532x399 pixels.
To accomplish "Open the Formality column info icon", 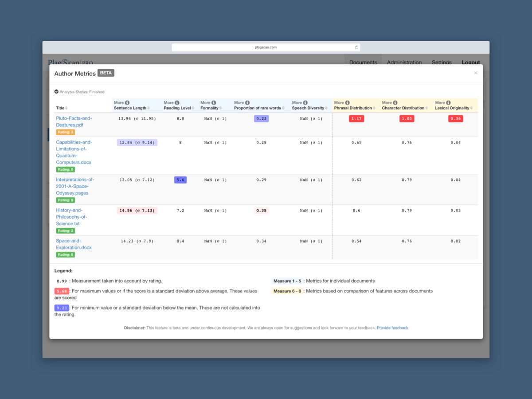I will tap(214, 103).
